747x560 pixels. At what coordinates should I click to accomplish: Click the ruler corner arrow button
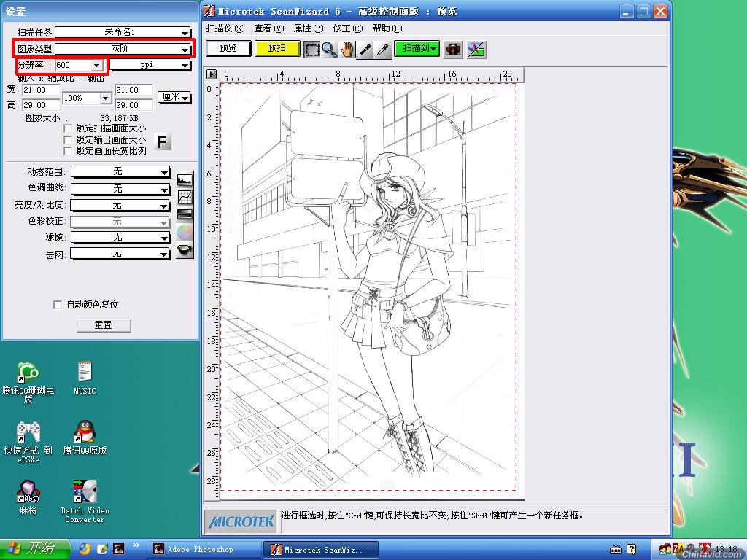click(x=212, y=74)
